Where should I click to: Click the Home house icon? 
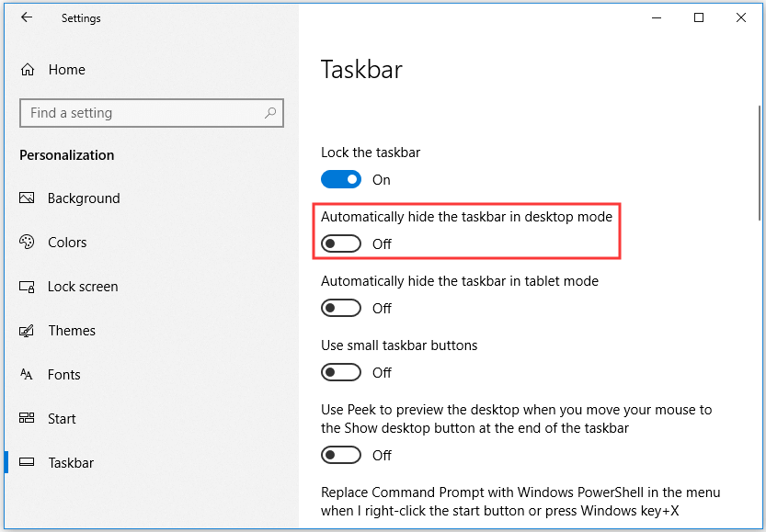(x=28, y=69)
